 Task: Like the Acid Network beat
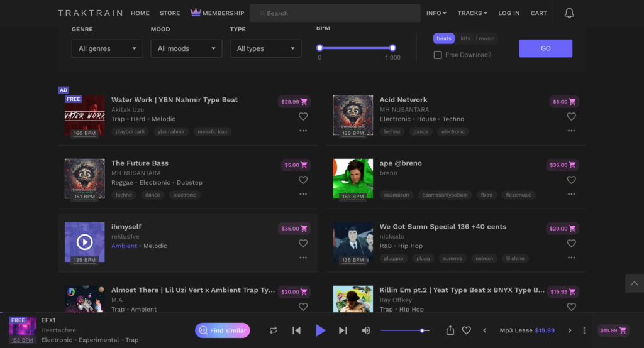(571, 116)
